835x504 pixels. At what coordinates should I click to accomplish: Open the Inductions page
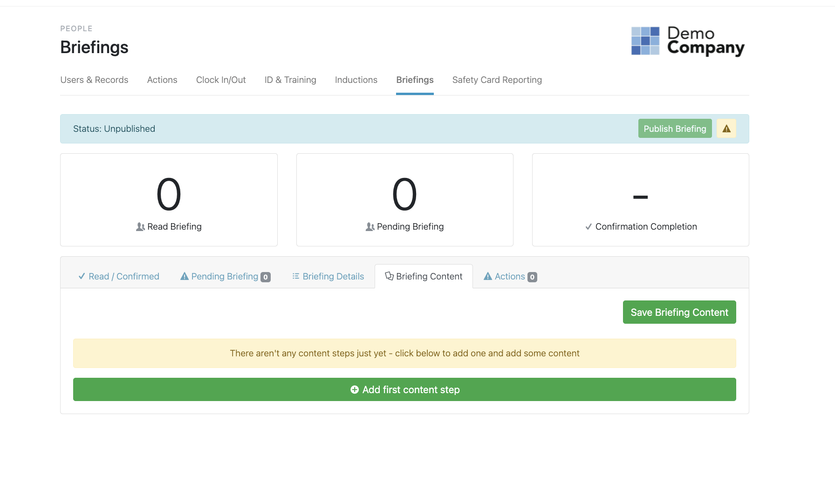click(x=356, y=80)
